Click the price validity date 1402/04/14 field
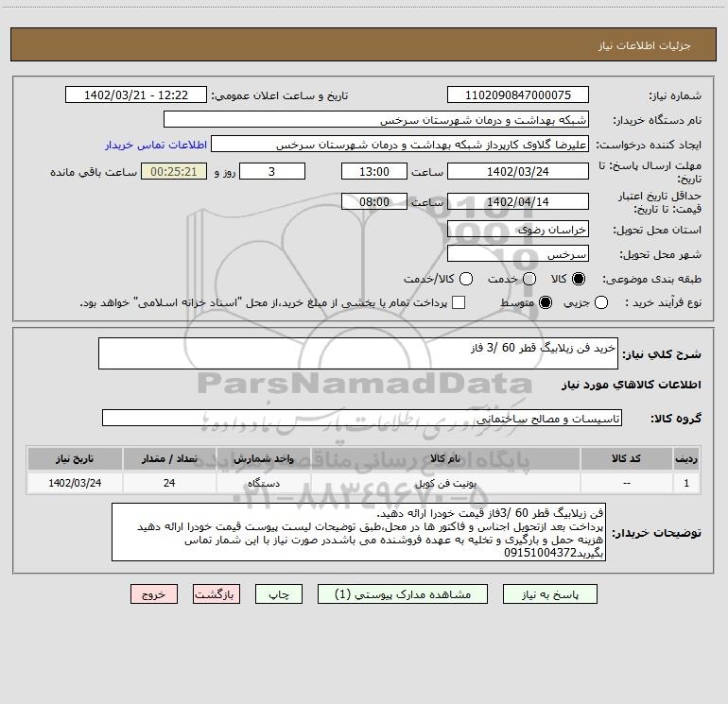The image size is (728, 704). 518,201
